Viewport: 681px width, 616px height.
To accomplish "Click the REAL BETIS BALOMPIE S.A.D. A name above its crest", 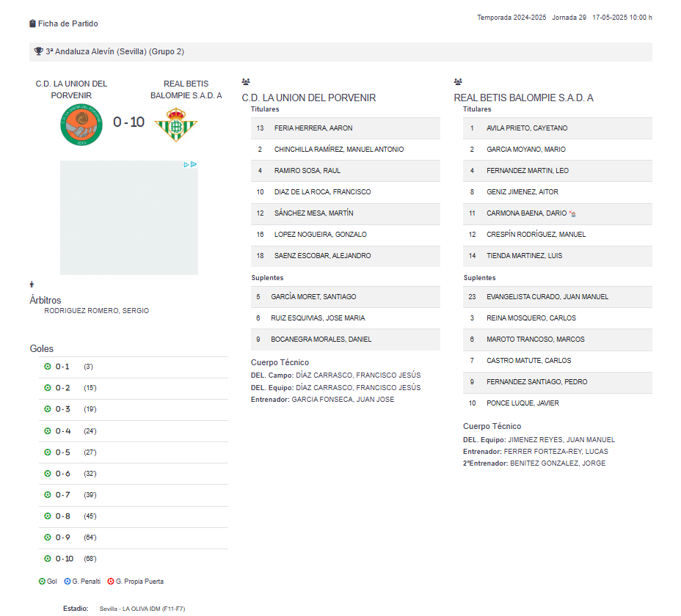I will 186,89.
